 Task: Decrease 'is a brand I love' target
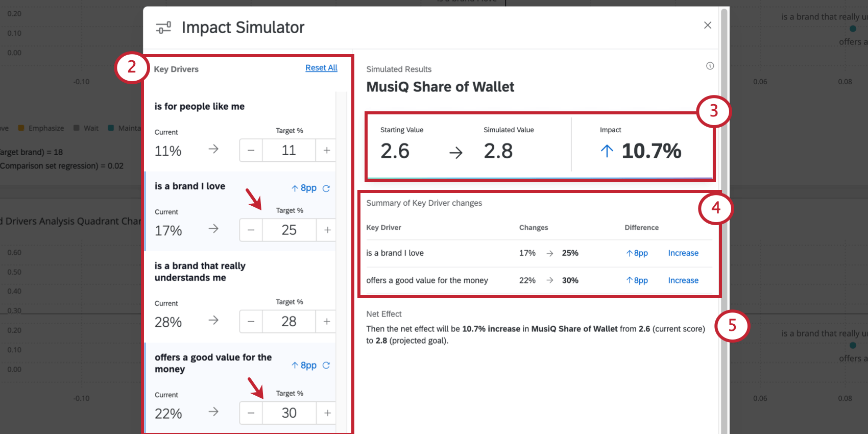coord(251,230)
